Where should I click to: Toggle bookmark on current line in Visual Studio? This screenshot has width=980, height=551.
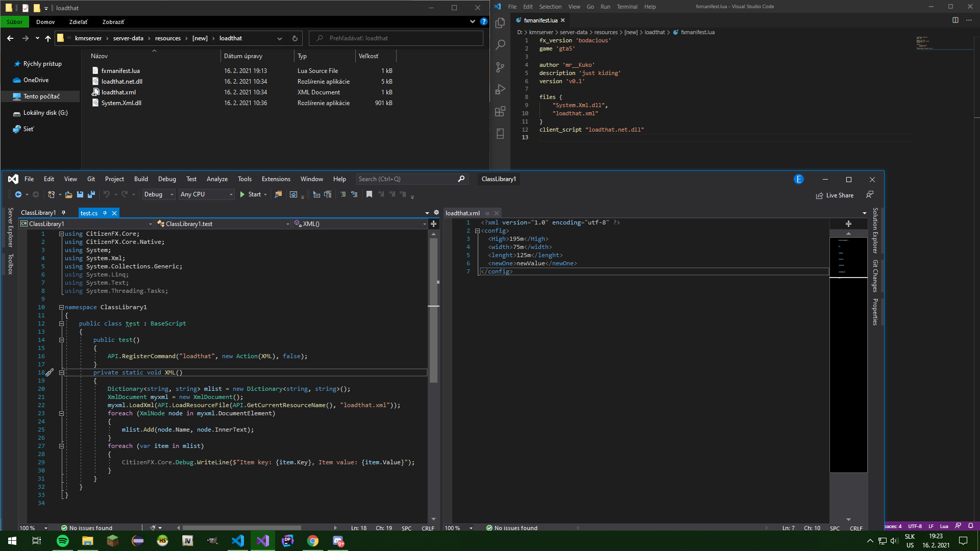click(369, 194)
